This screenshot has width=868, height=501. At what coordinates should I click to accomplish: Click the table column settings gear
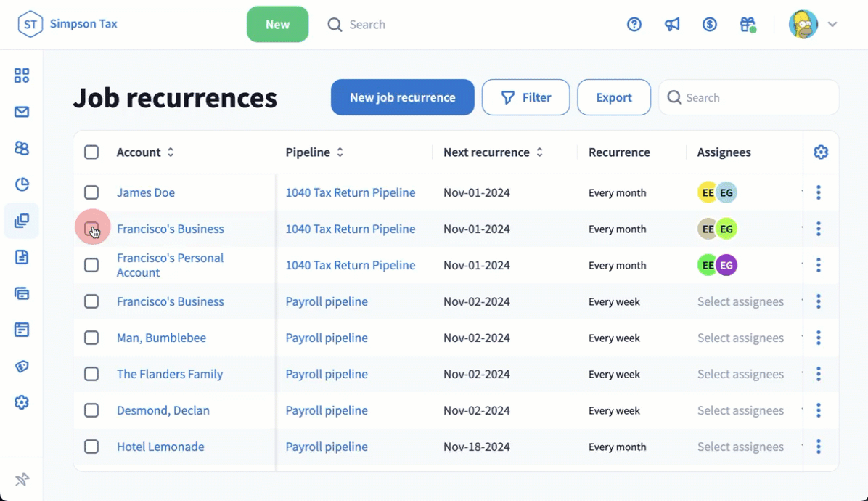821,152
